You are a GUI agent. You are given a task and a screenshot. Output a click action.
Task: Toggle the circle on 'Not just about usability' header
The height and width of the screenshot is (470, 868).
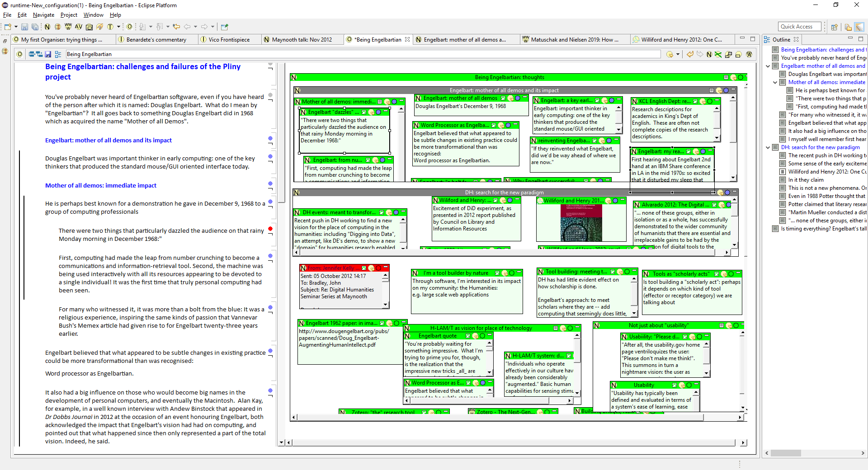736,325
